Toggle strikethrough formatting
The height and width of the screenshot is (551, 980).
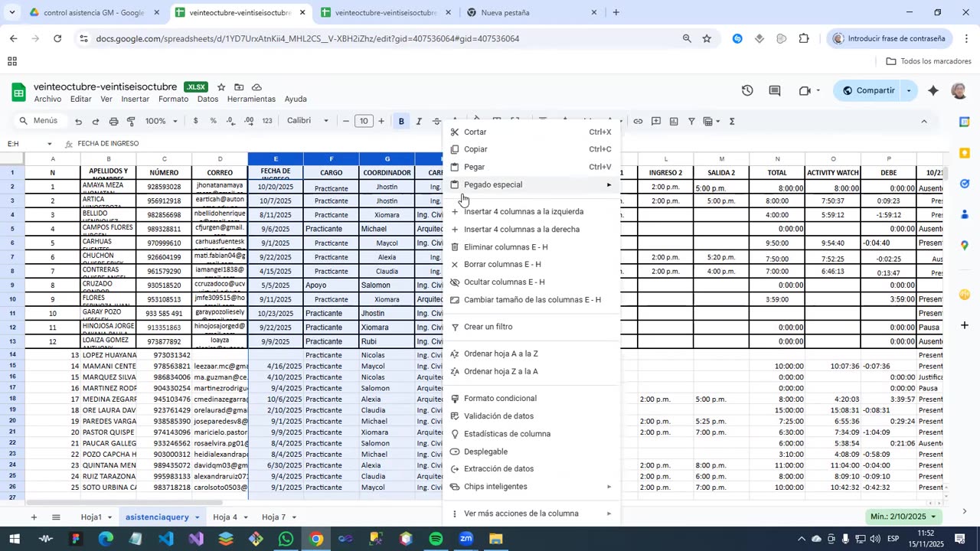[436, 121]
